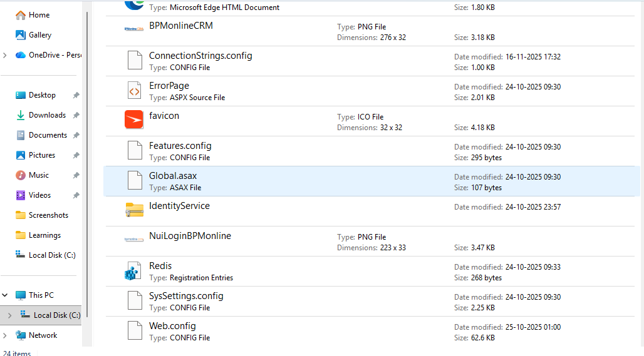
Task: Expand Local Disk (C:) under This PC
Action: click(x=9, y=315)
